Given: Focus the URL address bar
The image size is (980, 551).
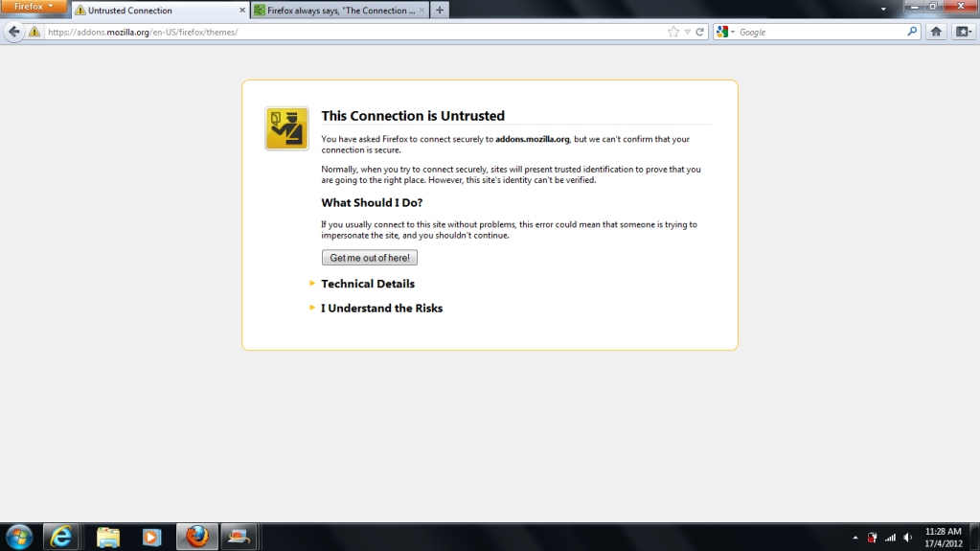Looking at the screenshot, I should coord(356,32).
